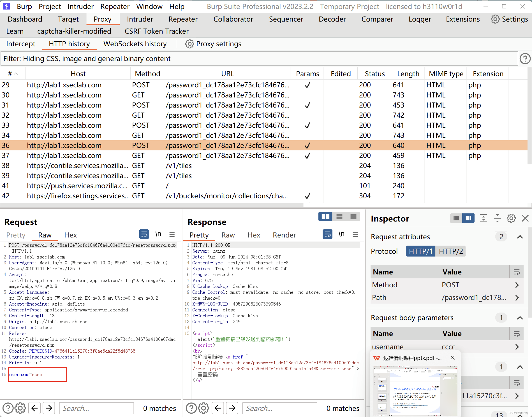Screen dimensions: 532x417
Task: Sort history by # column
Action: click(13, 74)
